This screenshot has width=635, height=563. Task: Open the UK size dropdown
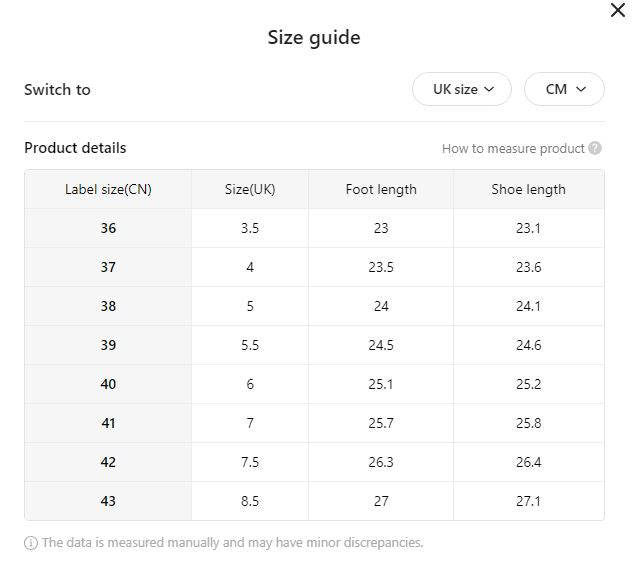click(x=462, y=89)
